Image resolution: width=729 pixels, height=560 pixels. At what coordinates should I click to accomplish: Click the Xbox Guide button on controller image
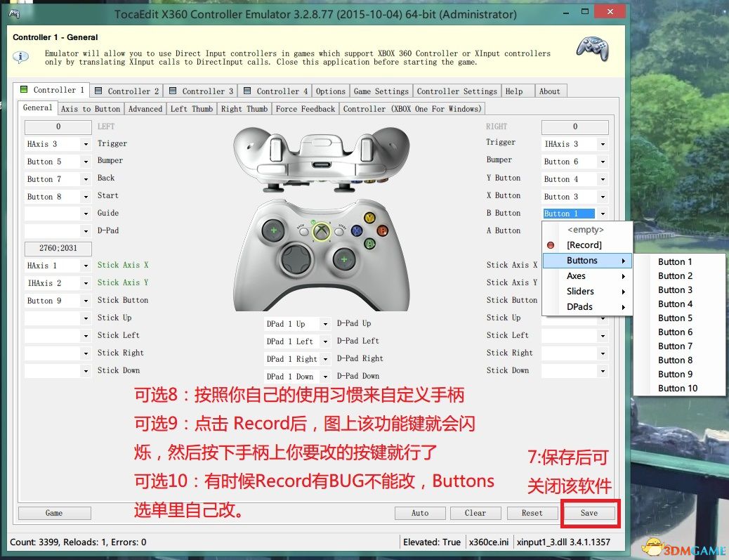(321, 231)
